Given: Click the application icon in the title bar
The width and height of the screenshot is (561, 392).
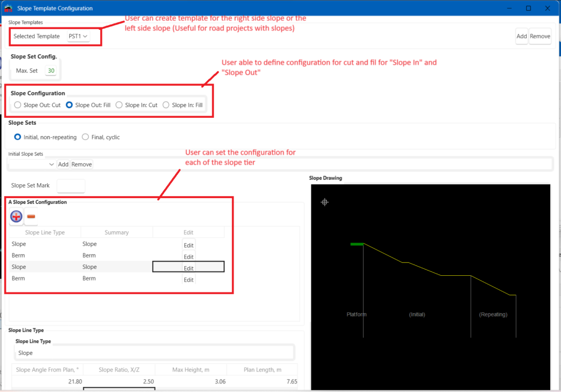Looking at the screenshot, I should tap(8, 7).
